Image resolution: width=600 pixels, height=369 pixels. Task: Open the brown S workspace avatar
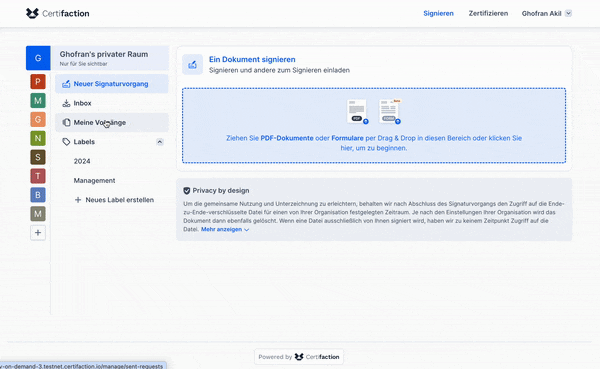pyautogui.click(x=38, y=157)
